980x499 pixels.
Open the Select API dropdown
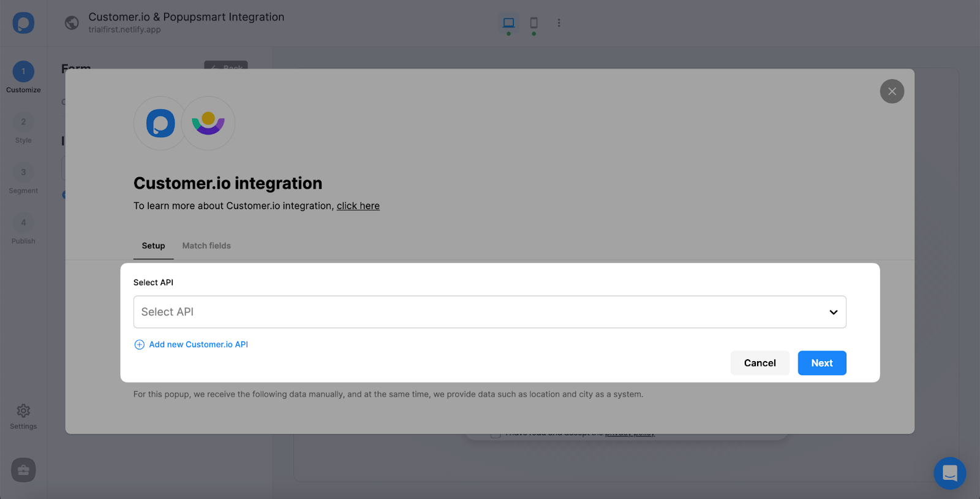pos(490,312)
